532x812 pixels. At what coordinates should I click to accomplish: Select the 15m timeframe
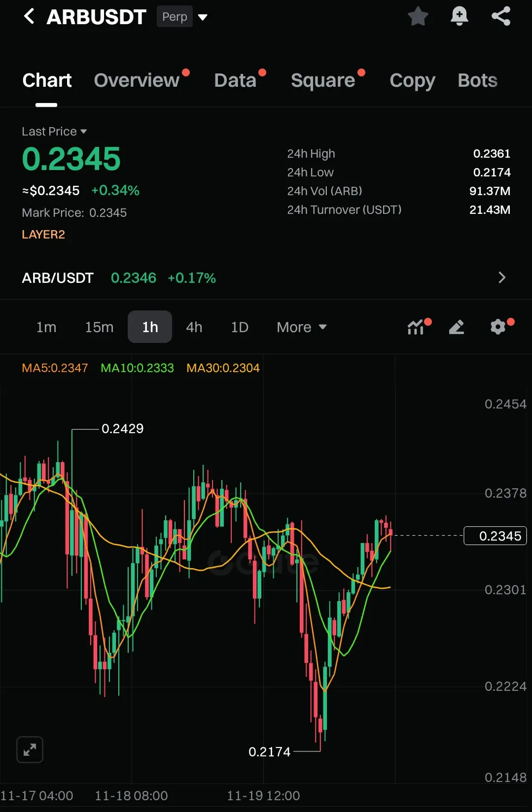coord(99,327)
